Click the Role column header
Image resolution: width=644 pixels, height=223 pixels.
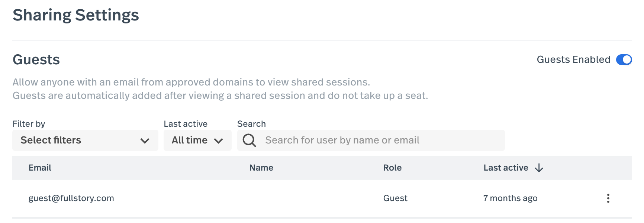pos(392,168)
